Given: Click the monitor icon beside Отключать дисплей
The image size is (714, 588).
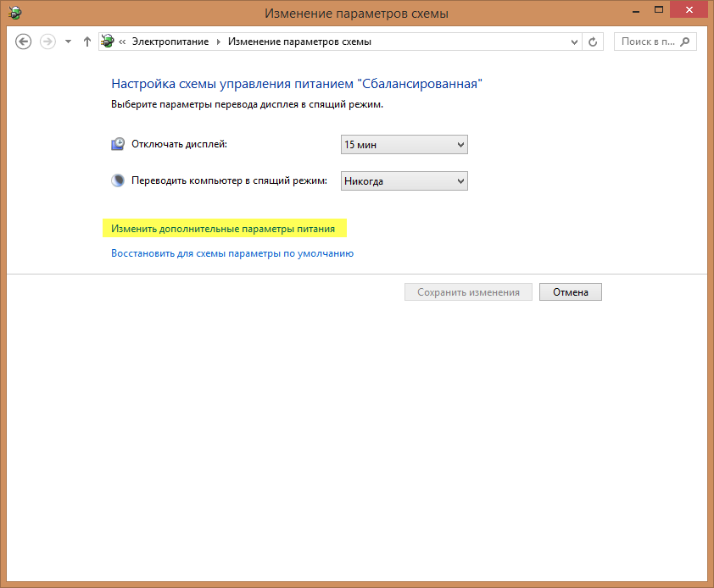Looking at the screenshot, I should pos(119,144).
